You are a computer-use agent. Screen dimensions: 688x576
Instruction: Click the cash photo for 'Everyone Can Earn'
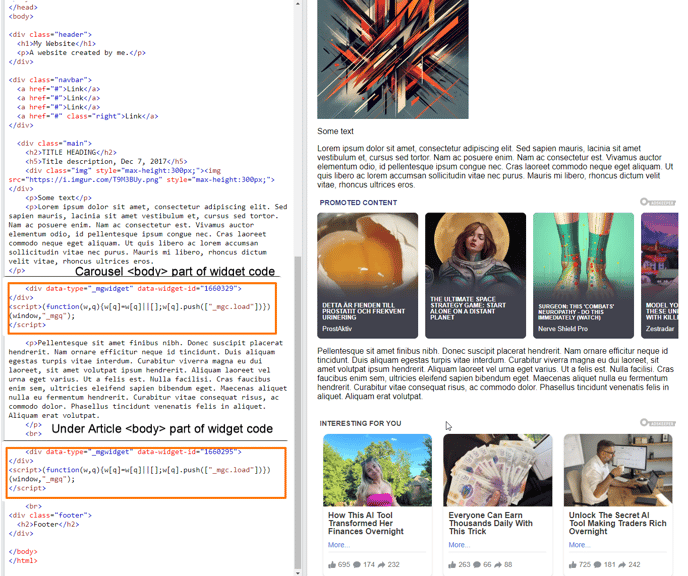(498, 470)
